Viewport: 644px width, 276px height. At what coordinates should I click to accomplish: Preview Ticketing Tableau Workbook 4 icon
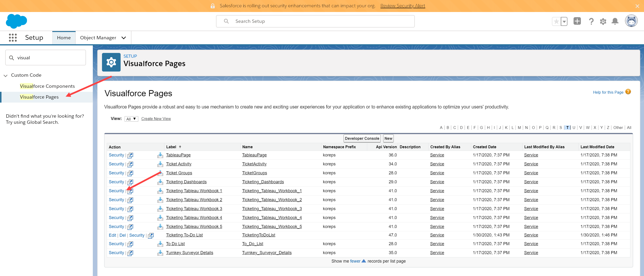[130, 218]
